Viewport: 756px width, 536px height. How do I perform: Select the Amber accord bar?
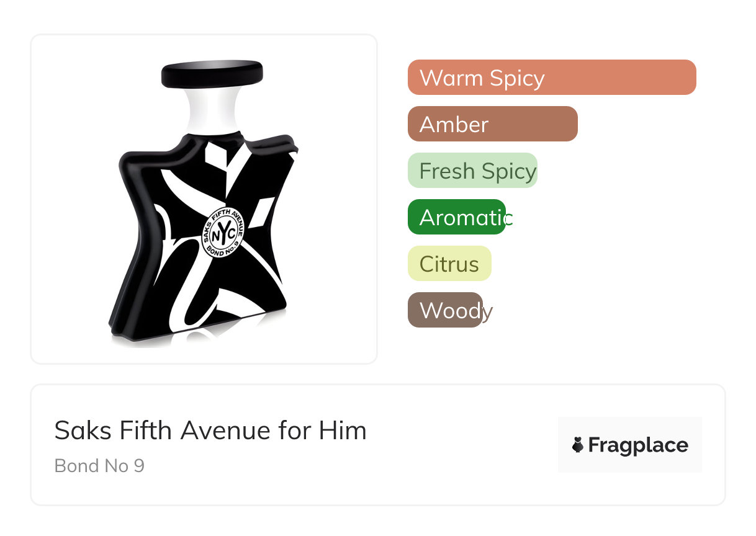(x=492, y=124)
